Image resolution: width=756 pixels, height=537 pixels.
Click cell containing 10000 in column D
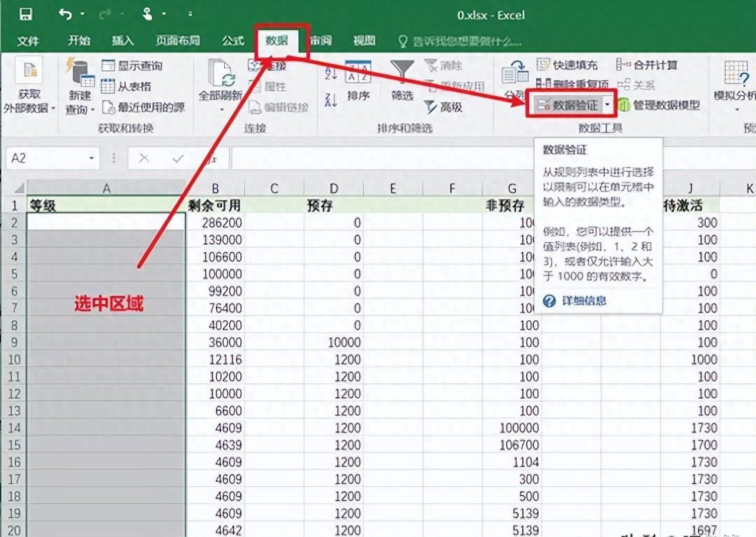click(334, 342)
